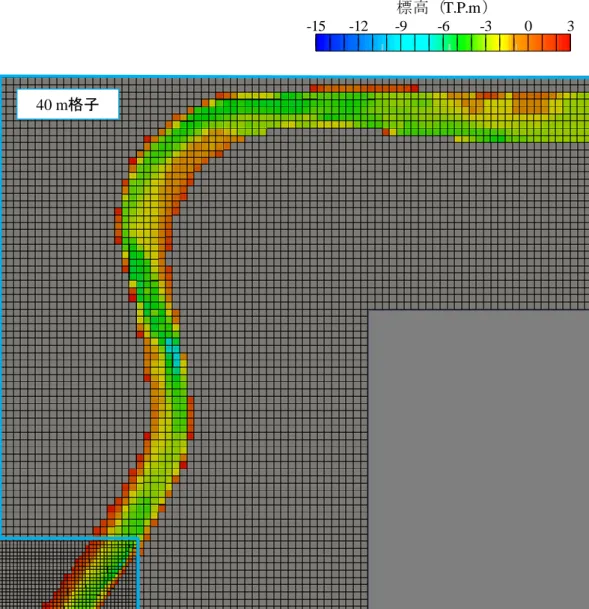Click the 40 m格子 label box
This screenshot has width=589, height=609.
[x=68, y=104]
